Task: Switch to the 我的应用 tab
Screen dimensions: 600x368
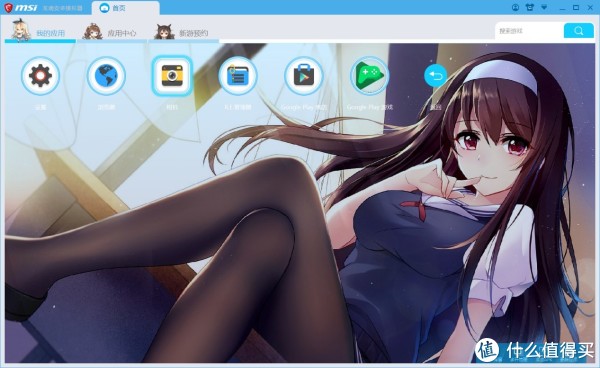Action: click(x=40, y=32)
